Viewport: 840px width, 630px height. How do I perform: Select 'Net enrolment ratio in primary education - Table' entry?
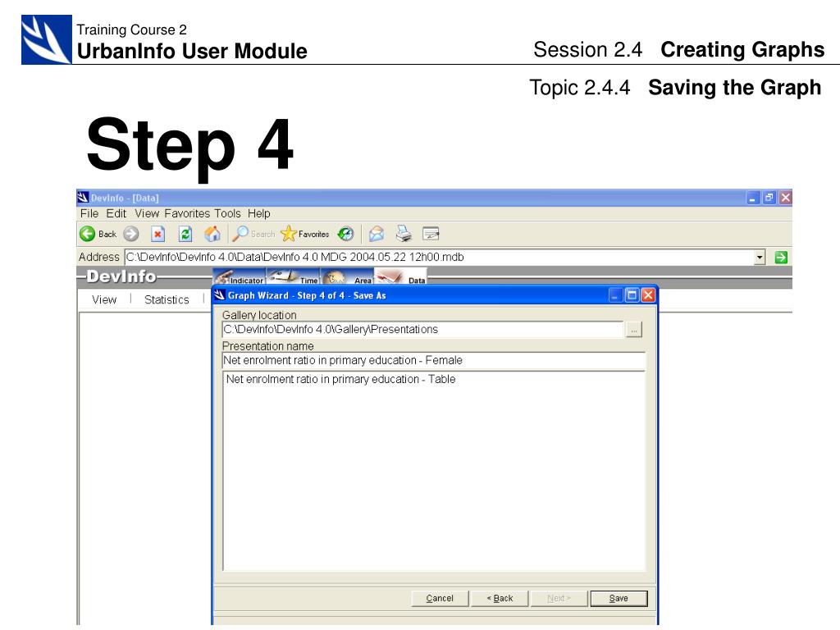tap(340, 379)
